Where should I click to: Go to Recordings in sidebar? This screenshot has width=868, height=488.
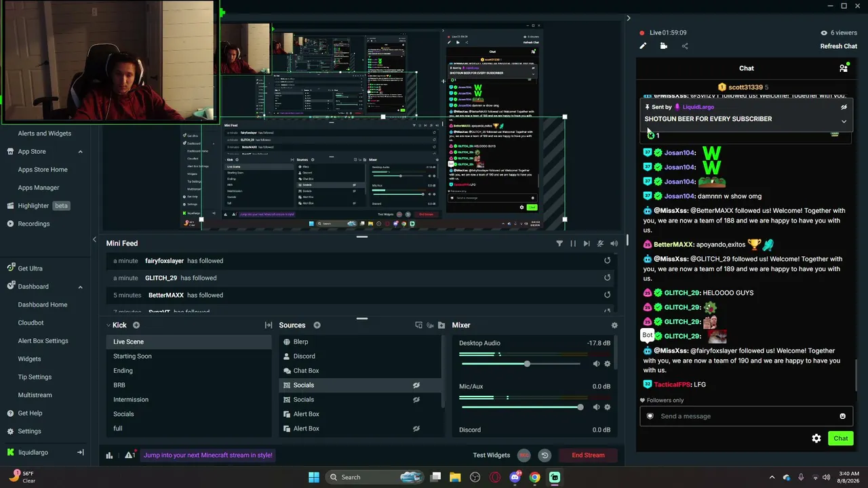(x=34, y=224)
